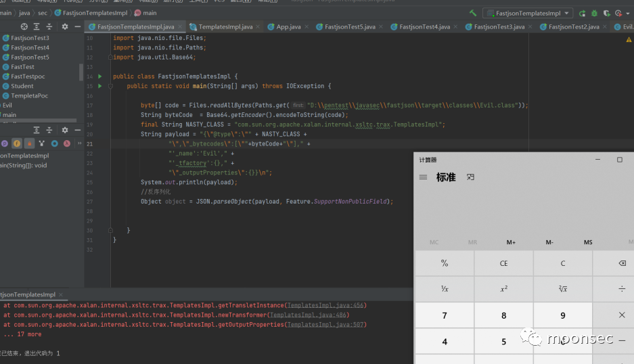Click the Calculator M+ memory add button
The height and width of the screenshot is (364, 634).
511,242
